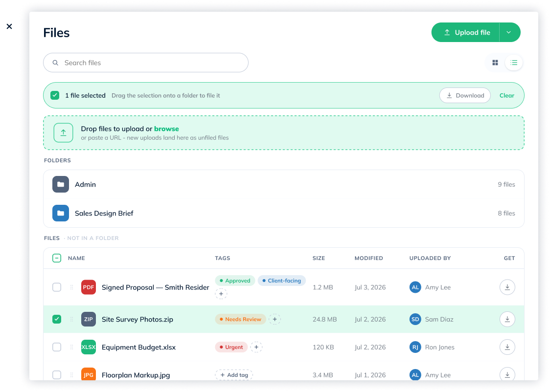
Task: Clear the current file selection
Action: coord(506,95)
